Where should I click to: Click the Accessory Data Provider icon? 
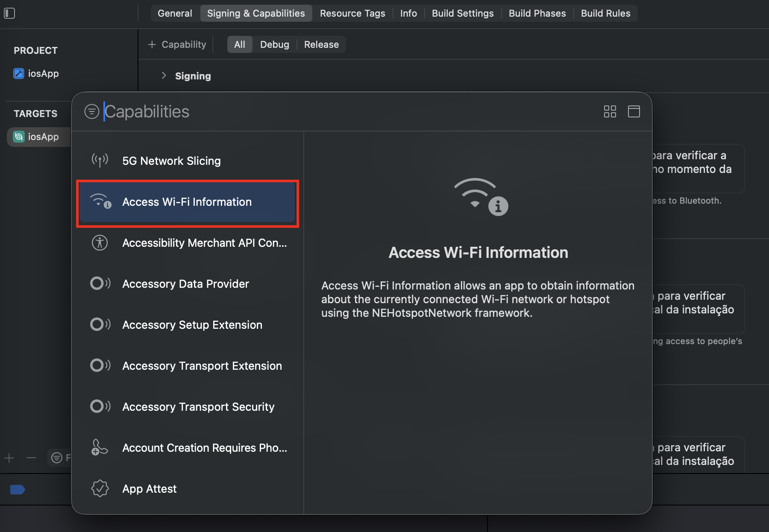coord(100,284)
